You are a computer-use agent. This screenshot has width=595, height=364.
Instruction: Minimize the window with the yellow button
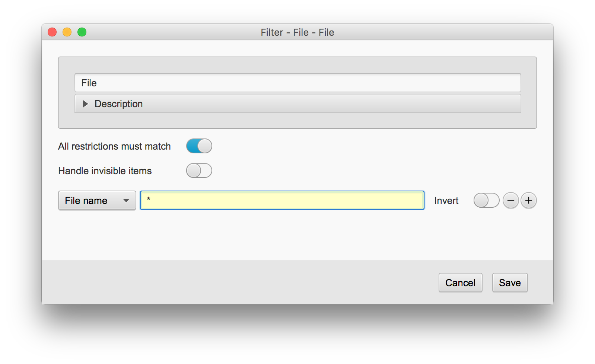pos(67,32)
